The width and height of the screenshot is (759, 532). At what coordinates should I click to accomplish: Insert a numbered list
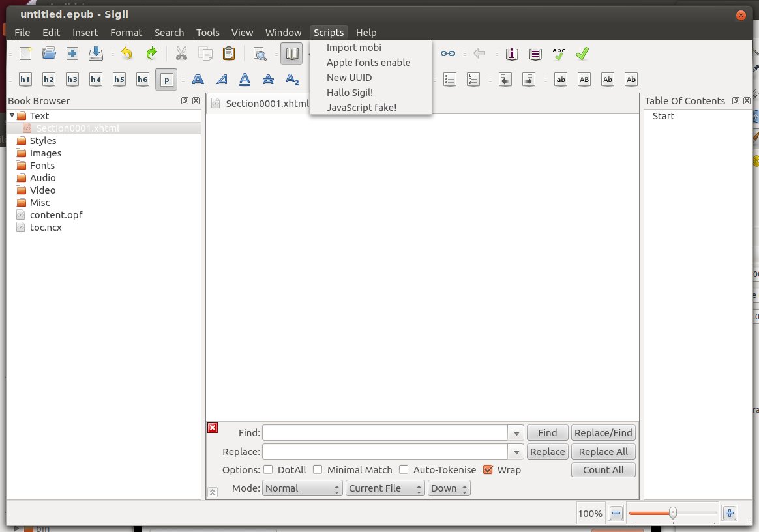pyautogui.click(x=473, y=80)
